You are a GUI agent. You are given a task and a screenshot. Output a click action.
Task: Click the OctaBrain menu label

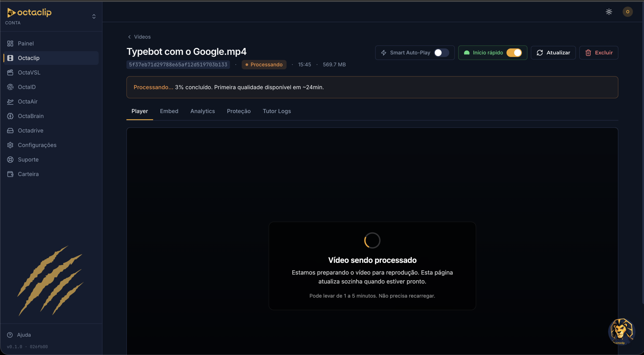(x=31, y=116)
